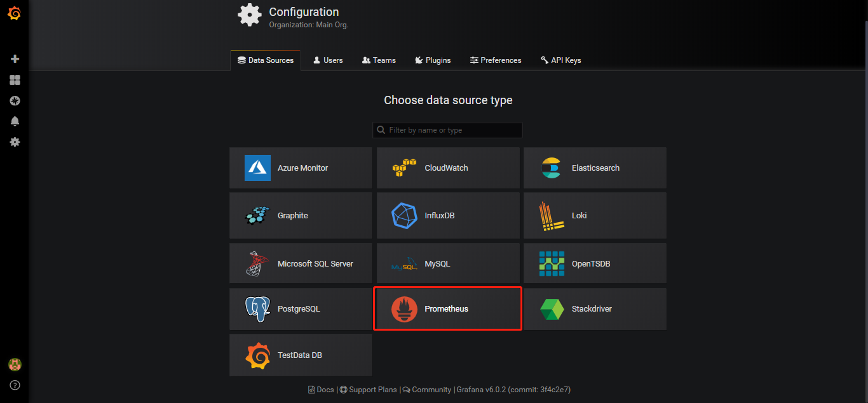Choose the MySQL label
Screen dimensions: 868x403
tap(437, 264)
